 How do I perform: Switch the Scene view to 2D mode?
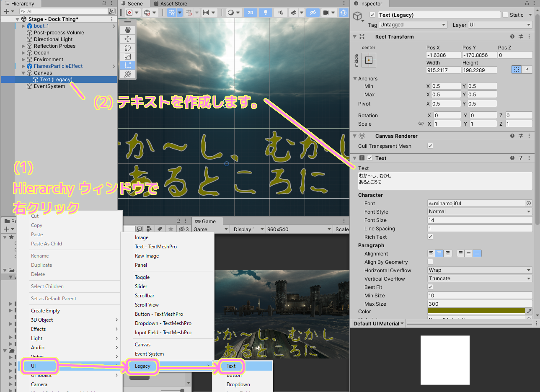point(250,13)
